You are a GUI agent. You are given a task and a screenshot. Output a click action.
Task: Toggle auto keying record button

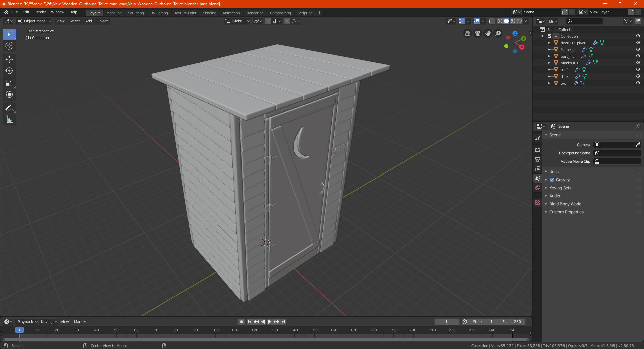pyautogui.click(x=241, y=322)
